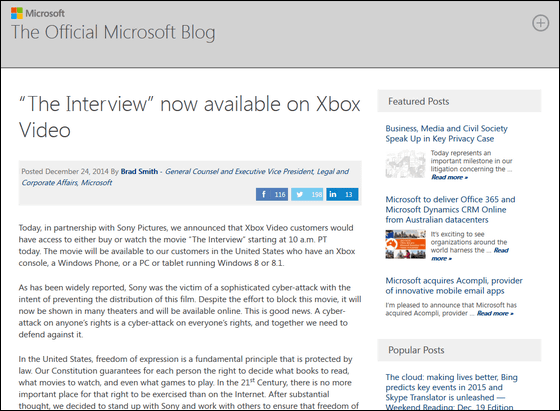Open Microsoft acquires Acompli post link
This screenshot has width=560, height=411.
(x=454, y=286)
